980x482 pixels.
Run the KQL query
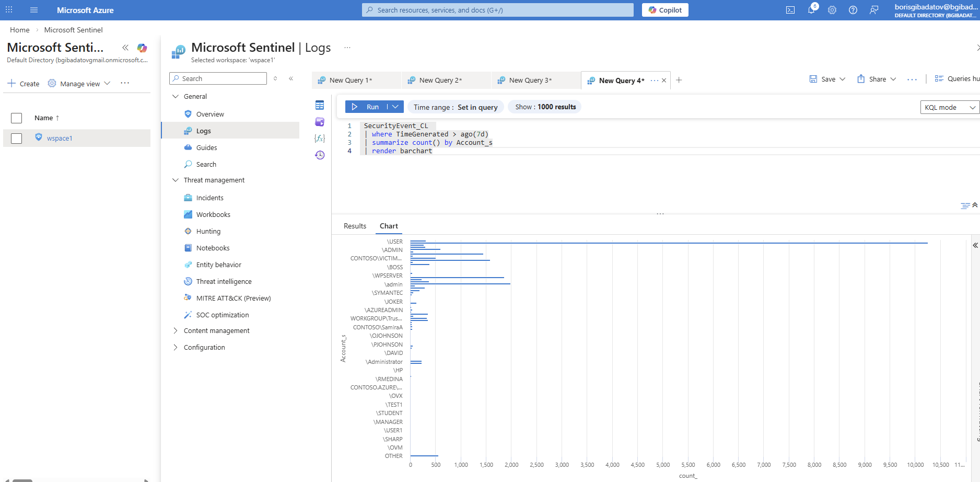(366, 107)
